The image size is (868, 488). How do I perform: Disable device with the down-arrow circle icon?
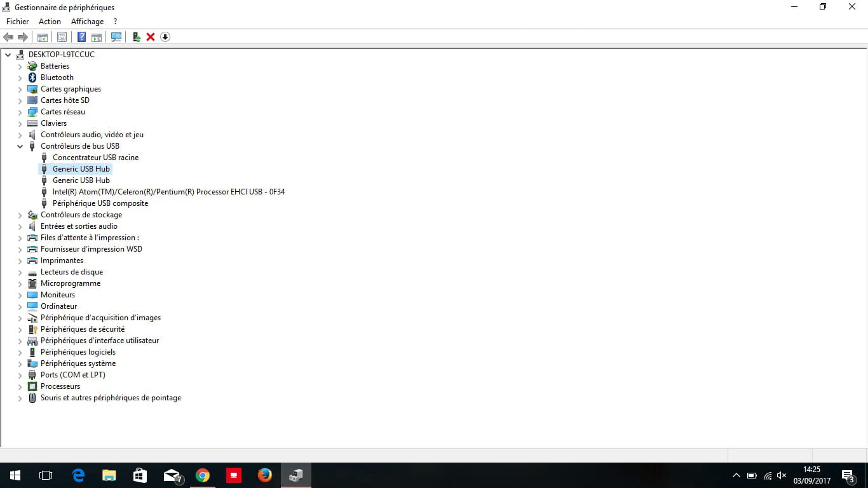click(x=165, y=37)
